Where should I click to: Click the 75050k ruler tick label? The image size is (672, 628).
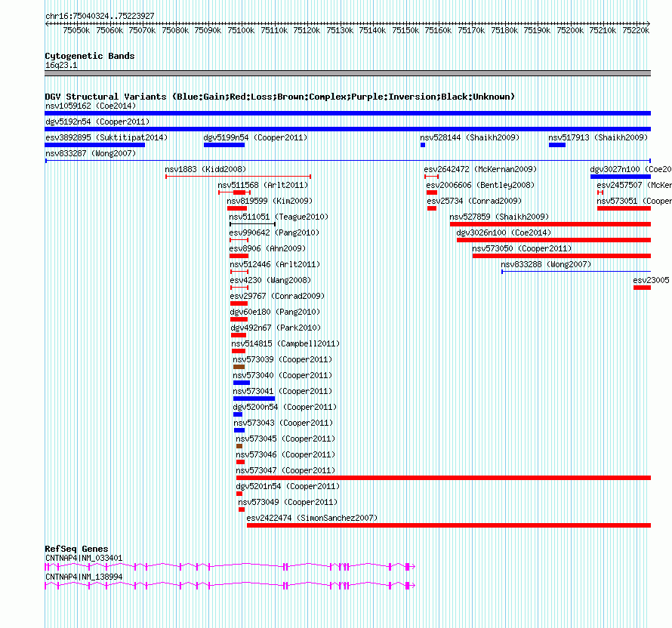(76, 30)
